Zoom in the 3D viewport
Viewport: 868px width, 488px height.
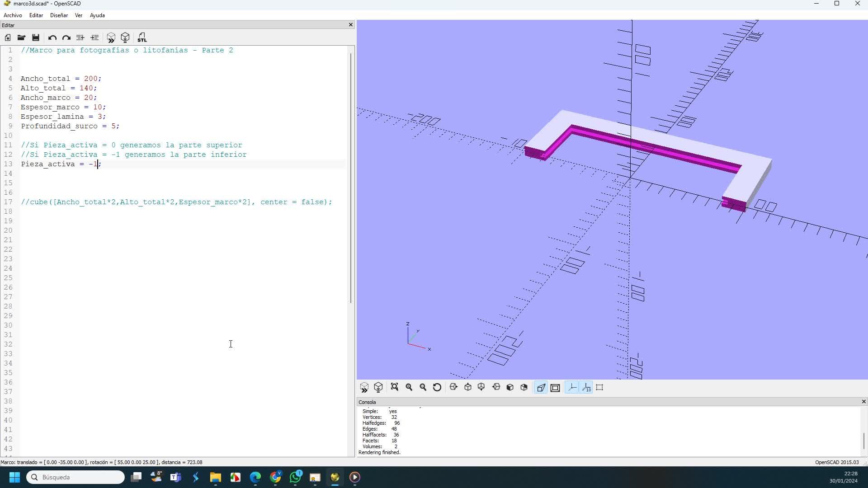[x=409, y=387]
